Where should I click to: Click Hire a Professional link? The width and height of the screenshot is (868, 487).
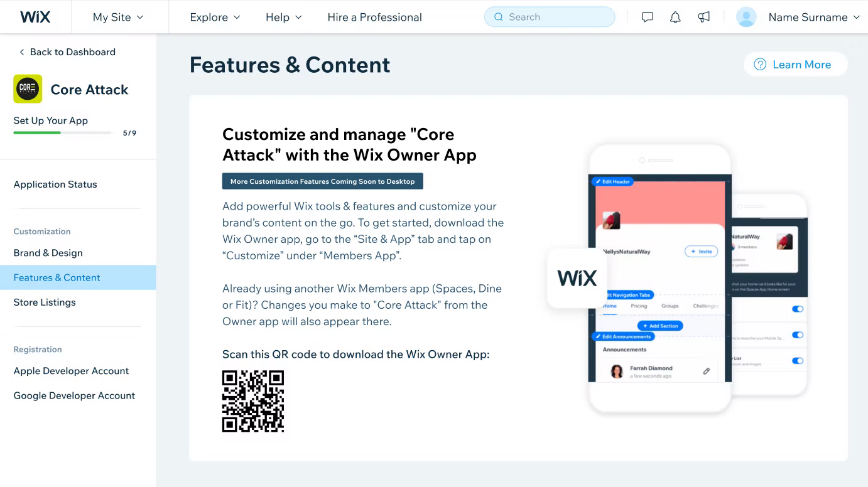pyautogui.click(x=374, y=17)
